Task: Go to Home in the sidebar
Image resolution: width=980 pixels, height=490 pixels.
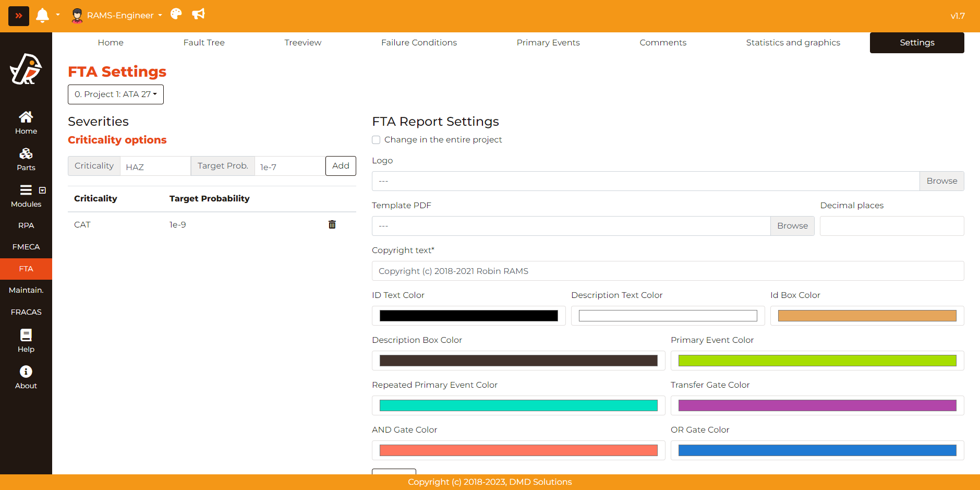Action: pyautogui.click(x=26, y=123)
